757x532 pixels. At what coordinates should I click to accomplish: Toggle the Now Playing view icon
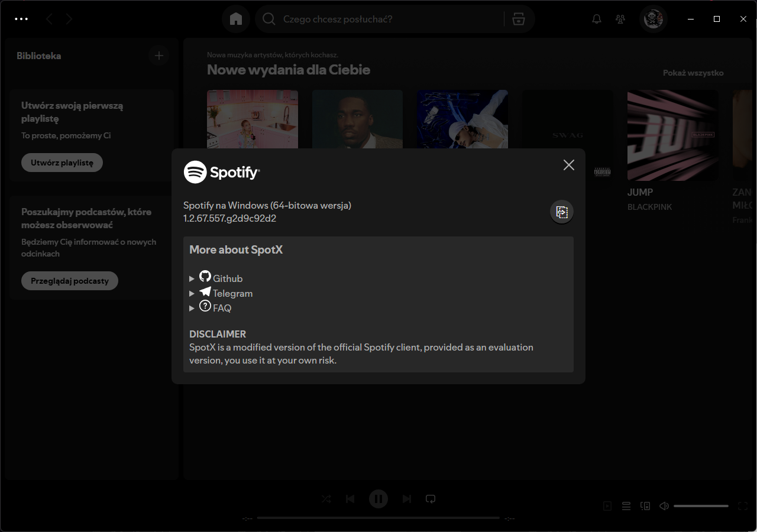607,506
